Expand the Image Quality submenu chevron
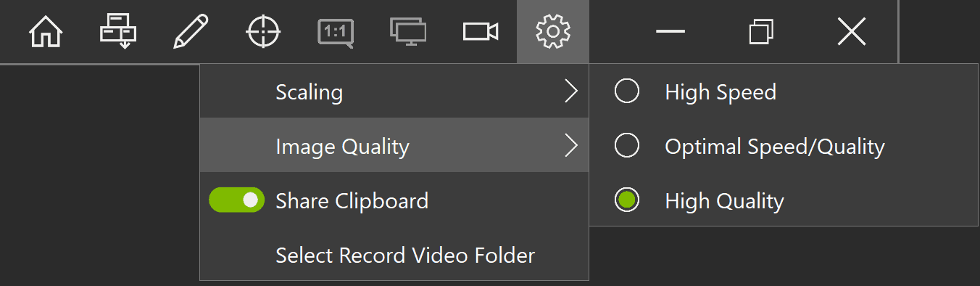This screenshot has height=286, width=980. (572, 146)
